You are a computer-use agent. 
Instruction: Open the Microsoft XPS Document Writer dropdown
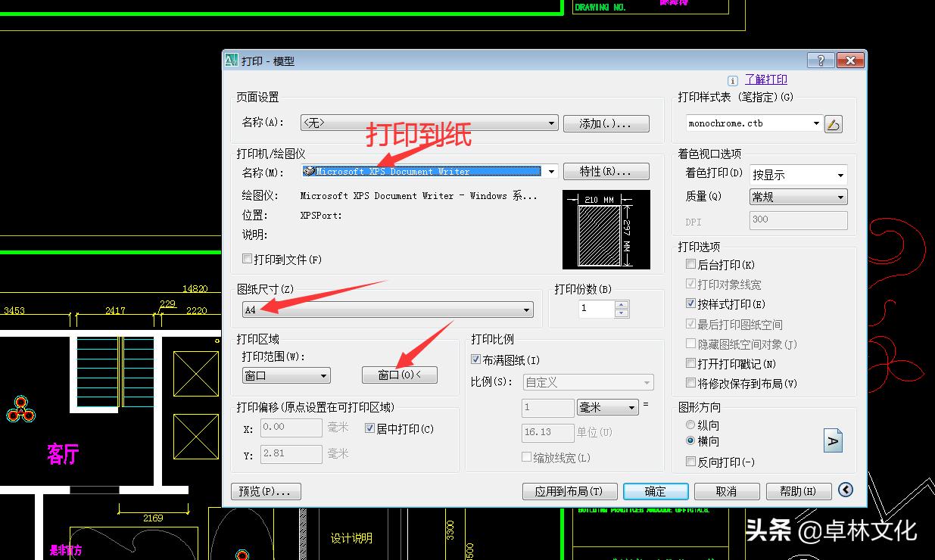tap(552, 171)
